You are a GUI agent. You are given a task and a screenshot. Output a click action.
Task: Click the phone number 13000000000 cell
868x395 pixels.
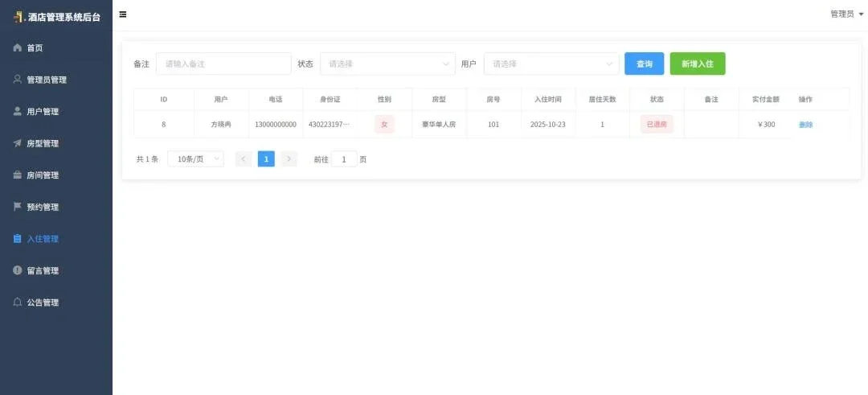[x=276, y=124]
